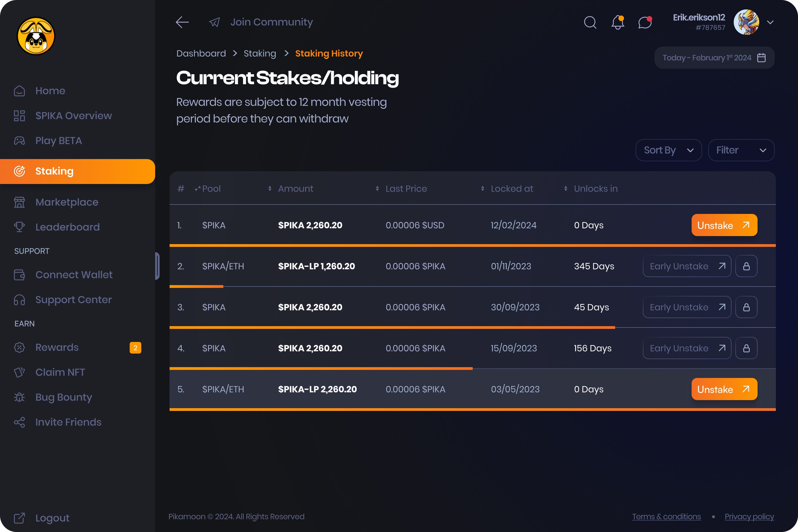Open the search icon in the top bar

(590, 22)
